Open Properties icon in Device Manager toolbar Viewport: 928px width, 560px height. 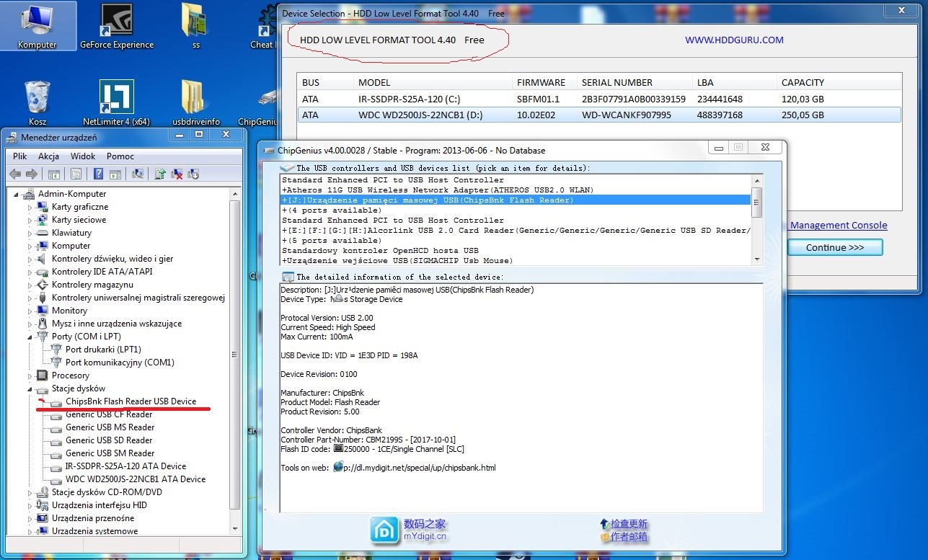click(x=76, y=174)
